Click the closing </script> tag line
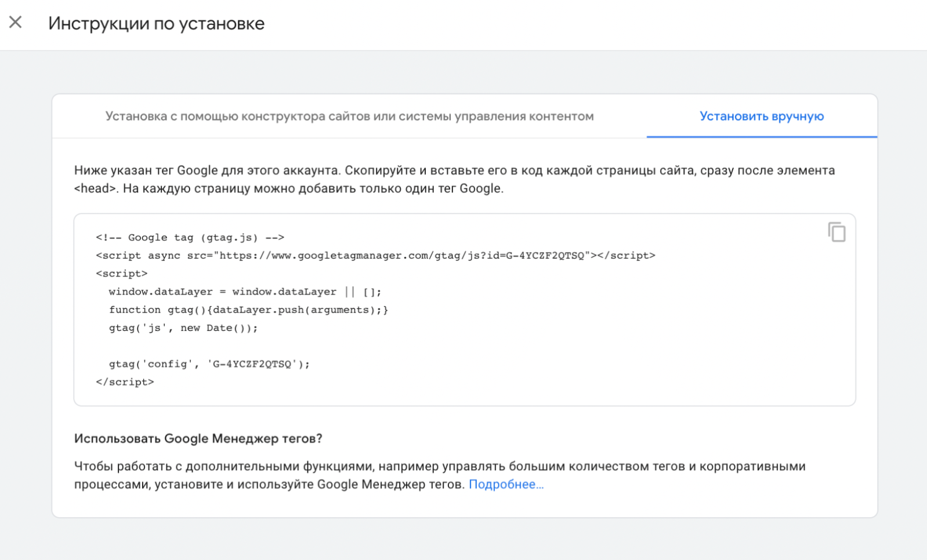Viewport: 927px width, 560px height. click(125, 382)
